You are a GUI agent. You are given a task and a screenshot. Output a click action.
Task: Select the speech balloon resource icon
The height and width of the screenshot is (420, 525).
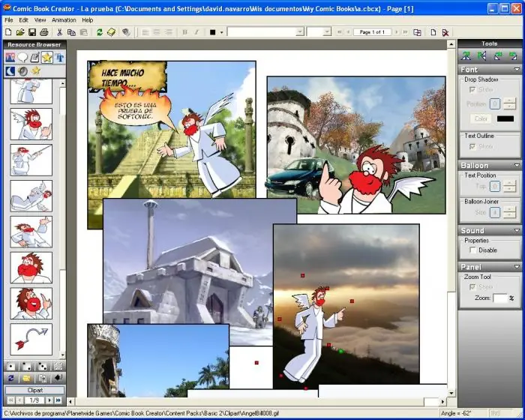tap(22, 58)
